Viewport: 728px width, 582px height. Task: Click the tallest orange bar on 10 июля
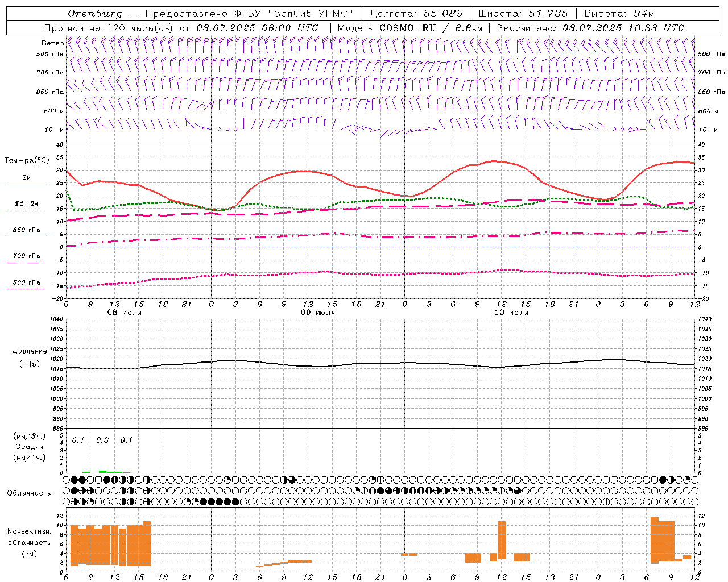(501, 540)
